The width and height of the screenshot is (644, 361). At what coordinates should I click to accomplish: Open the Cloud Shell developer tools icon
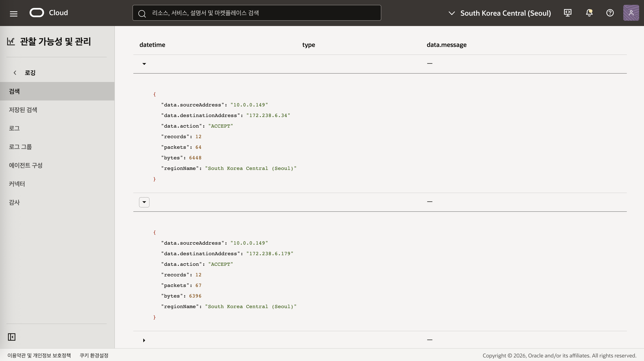pos(568,13)
